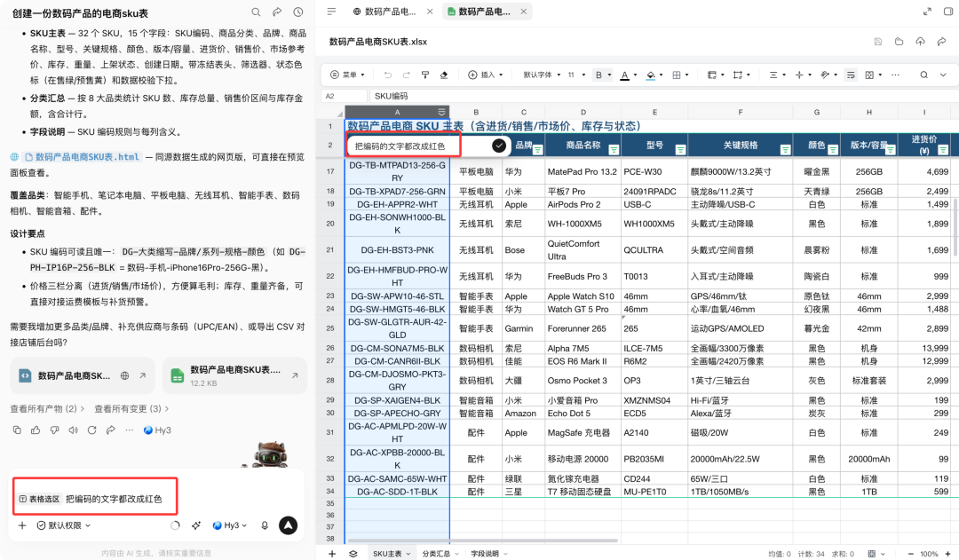Click the cloud upload icon
Image resolution: width=959 pixels, height=560 pixels.
(x=921, y=42)
